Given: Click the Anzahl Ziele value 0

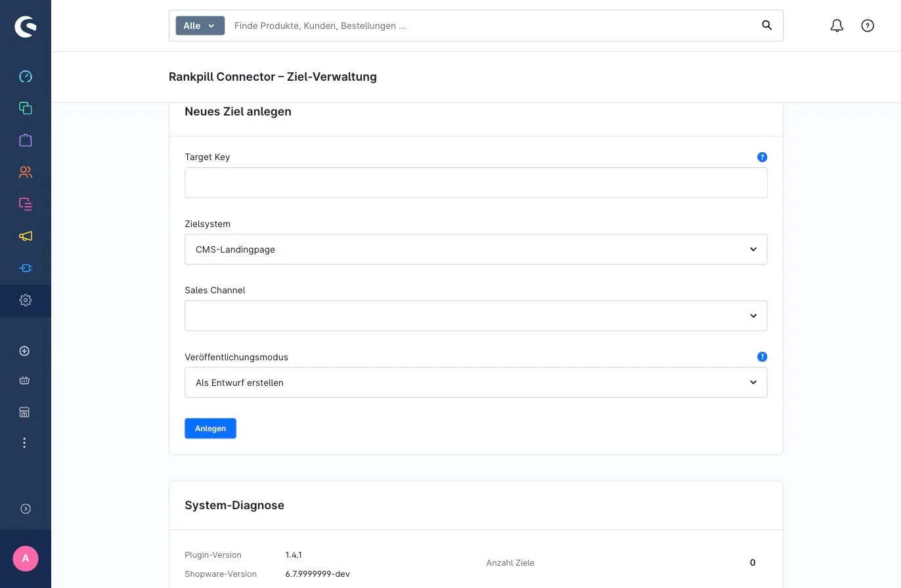Looking at the screenshot, I should click(x=753, y=562).
